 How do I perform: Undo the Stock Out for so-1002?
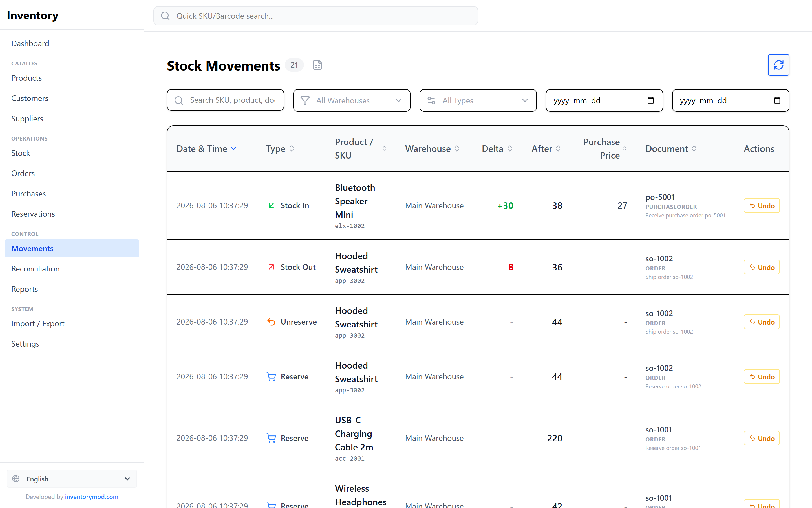click(761, 267)
